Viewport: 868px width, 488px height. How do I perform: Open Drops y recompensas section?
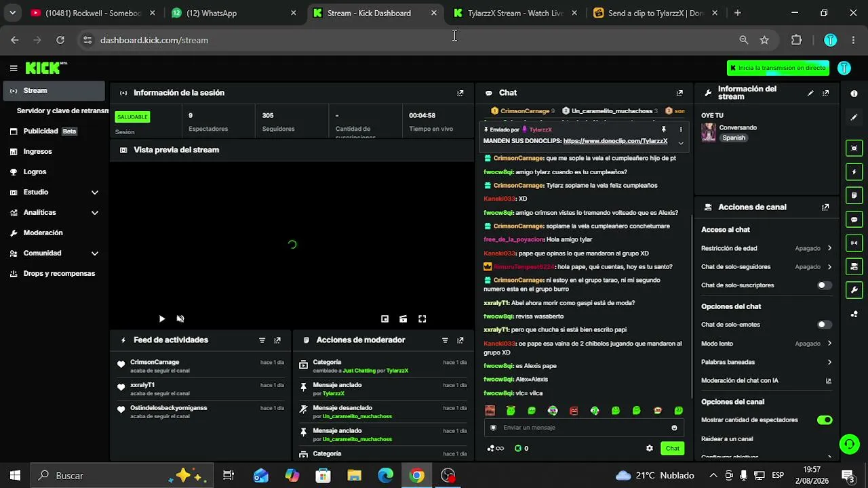coord(54,274)
